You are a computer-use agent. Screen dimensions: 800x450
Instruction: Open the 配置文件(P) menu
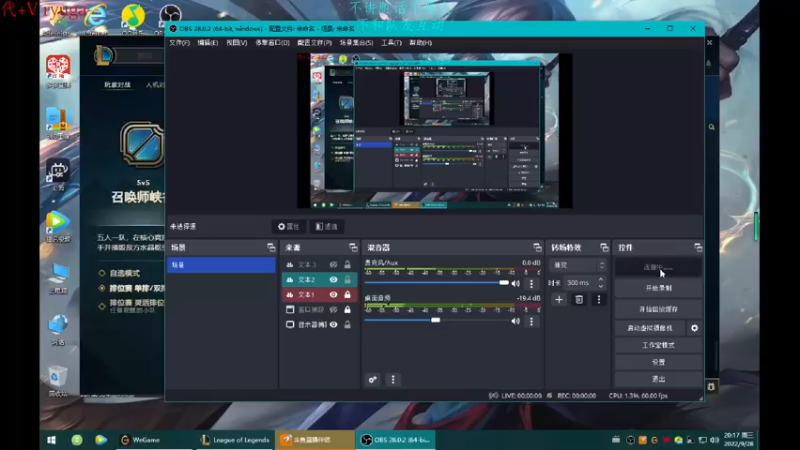(x=314, y=43)
